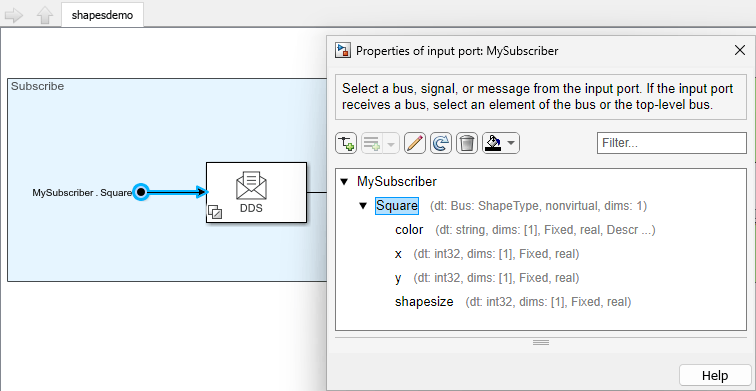The width and height of the screenshot is (756, 391).
Task: Click the Up to parent arrow icon
Action: tap(45, 15)
